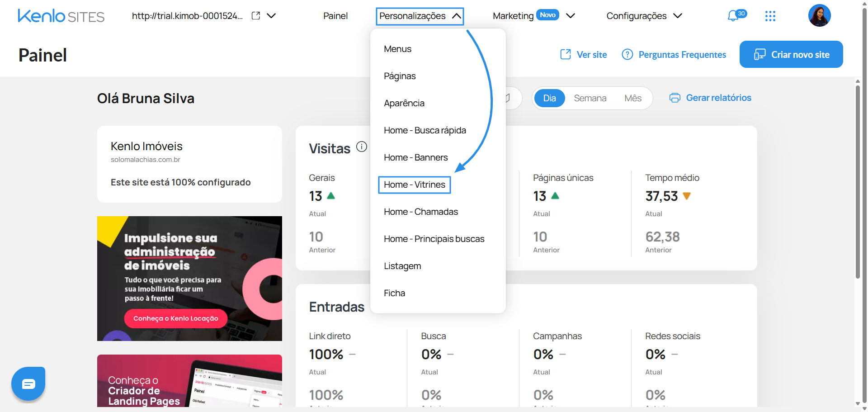Viewport: 868px width, 412px height.
Task: Open the apps grid launcher
Action: (x=770, y=16)
